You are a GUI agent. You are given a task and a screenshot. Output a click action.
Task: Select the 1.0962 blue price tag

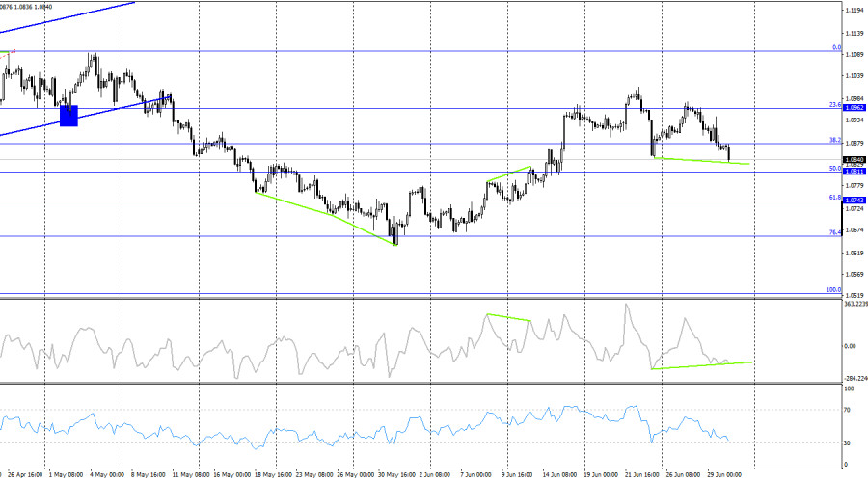click(854, 109)
